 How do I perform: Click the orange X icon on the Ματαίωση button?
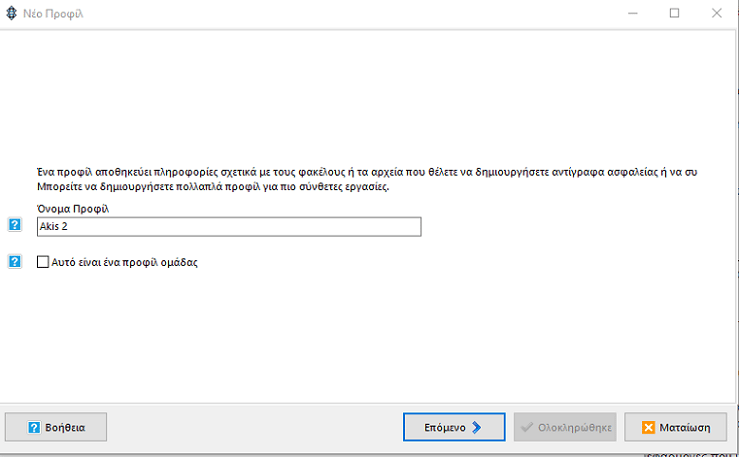[649, 427]
